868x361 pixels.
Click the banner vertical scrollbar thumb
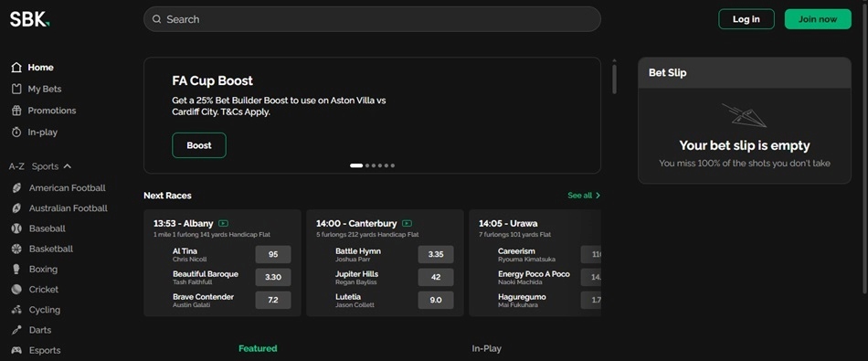click(614, 80)
